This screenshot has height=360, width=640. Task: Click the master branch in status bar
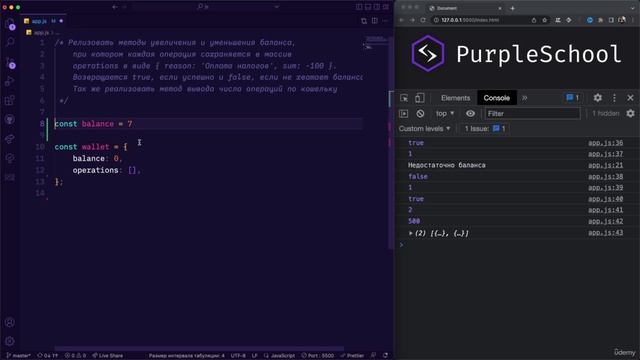(x=18, y=356)
